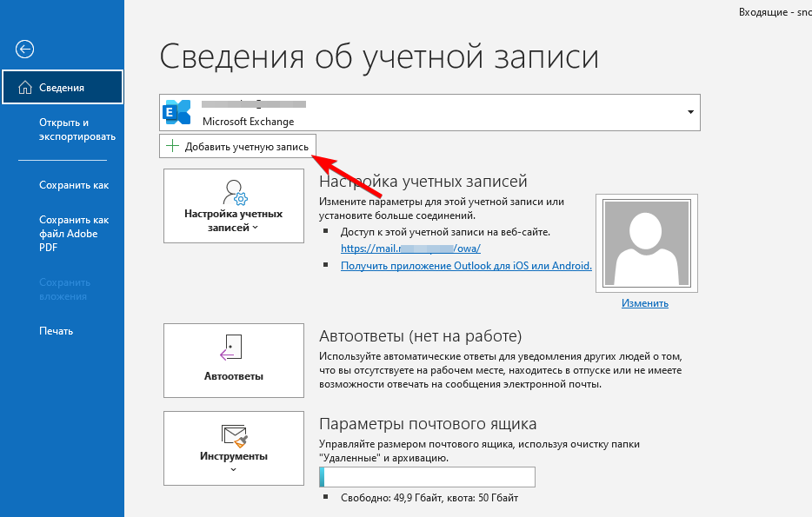Open the mail OWA web link
The image size is (812, 517).
click(x=410, y=249)
